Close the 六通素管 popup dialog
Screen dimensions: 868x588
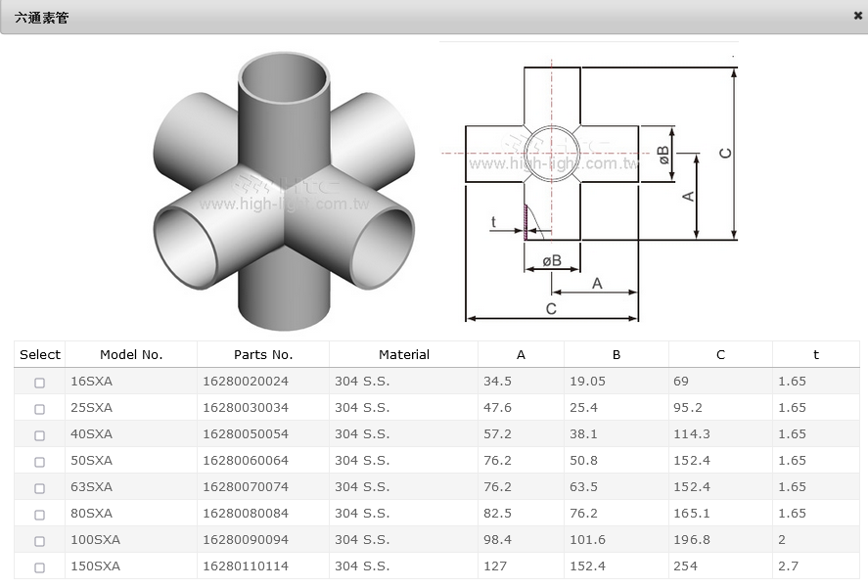tap(857, 16)
